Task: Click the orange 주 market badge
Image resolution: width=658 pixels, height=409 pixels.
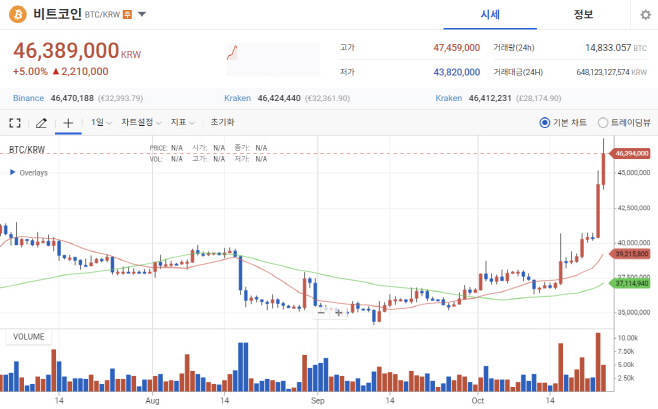Action: click(128, 15)
